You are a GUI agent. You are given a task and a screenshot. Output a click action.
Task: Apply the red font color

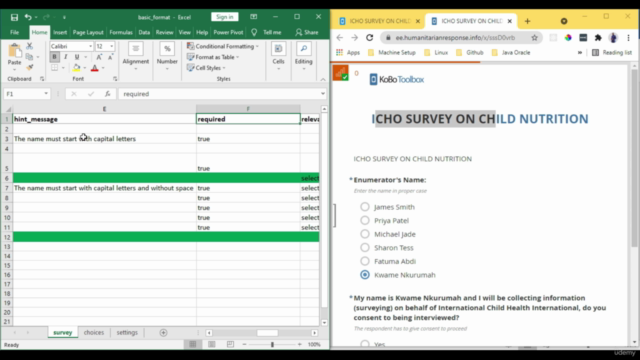click(95, 68)
